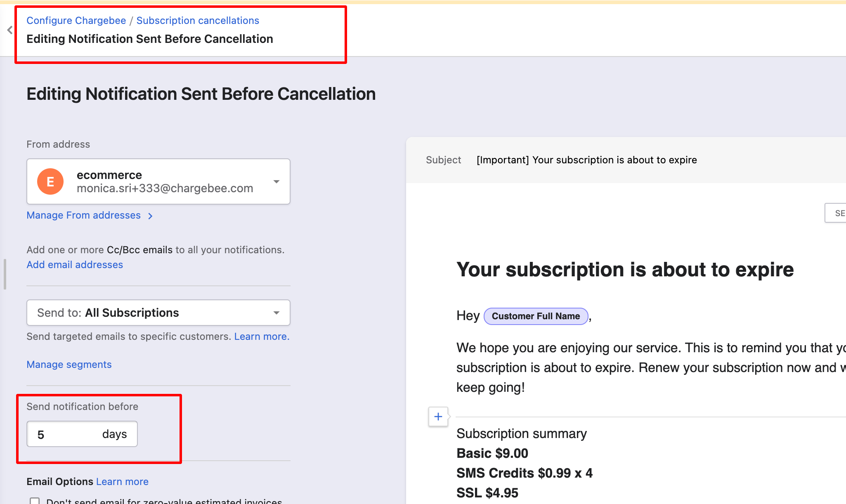Click Manage From addresses link

pyautogui.click(x=83, y=215)
